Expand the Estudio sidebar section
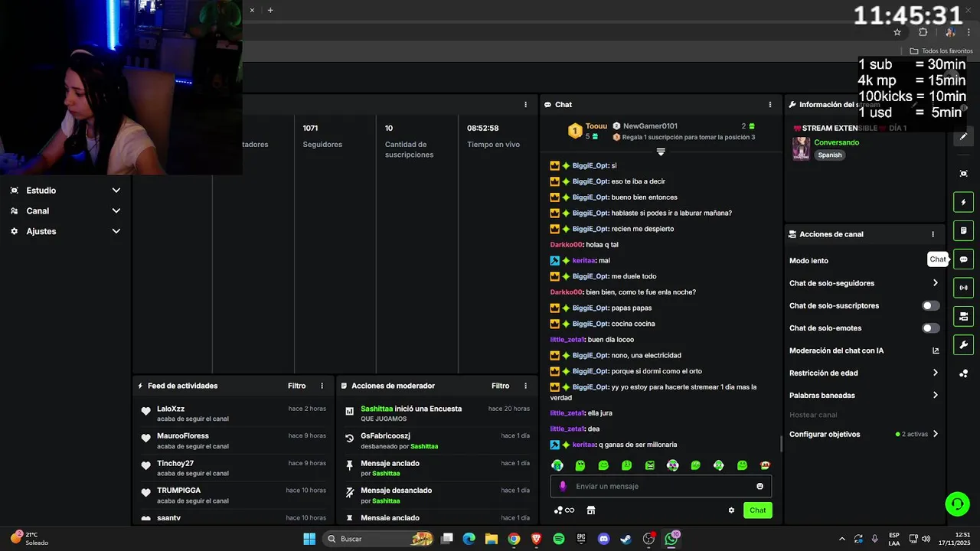 pyautogui.click(x=66, y=191)
